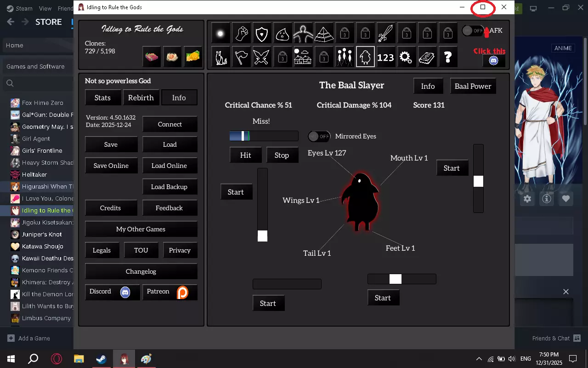Viewport: 588px width, 368px height.
Task: Click the Stop button
Action: pos(282,155)
